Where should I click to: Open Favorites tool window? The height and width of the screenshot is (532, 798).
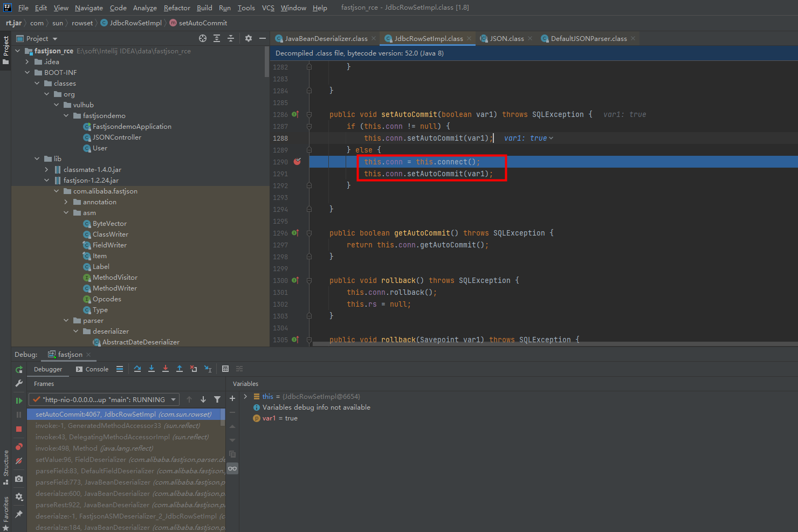5,514
